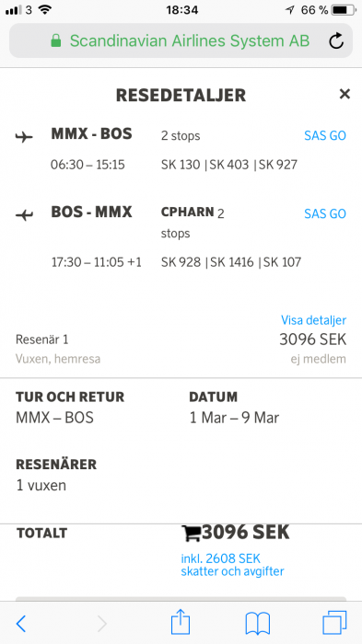
Task: Open the Safari bookmarks book icon
Action: (258, 624)
